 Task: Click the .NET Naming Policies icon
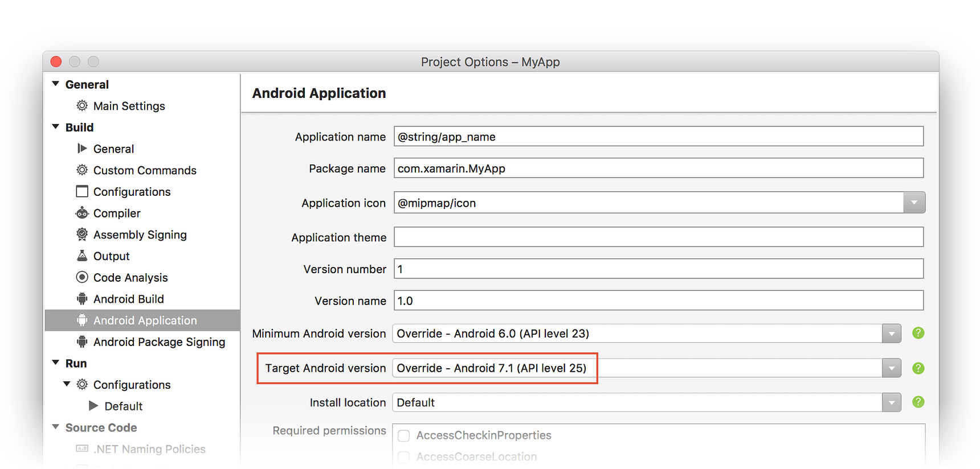coord(82,449)
